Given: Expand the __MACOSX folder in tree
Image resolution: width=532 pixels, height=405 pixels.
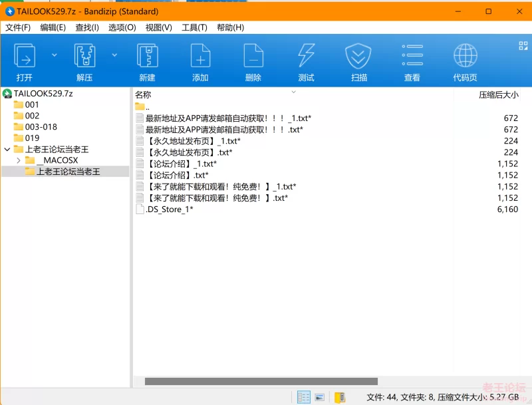Looking at the screenshot, I should [x=18, y=160].
